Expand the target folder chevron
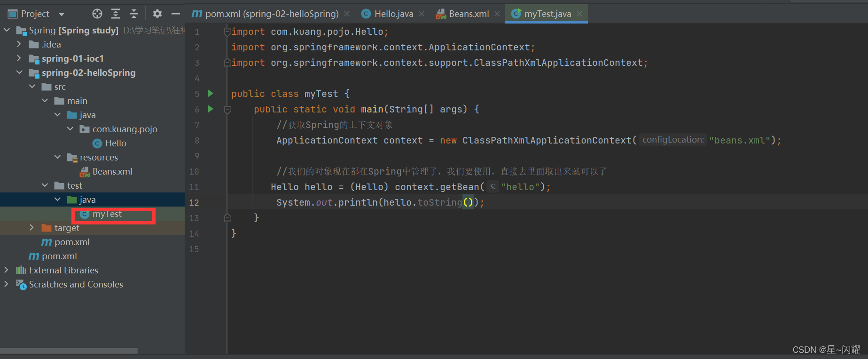The width and height of the screenshot is (868, 359). [x=32, y=228]
